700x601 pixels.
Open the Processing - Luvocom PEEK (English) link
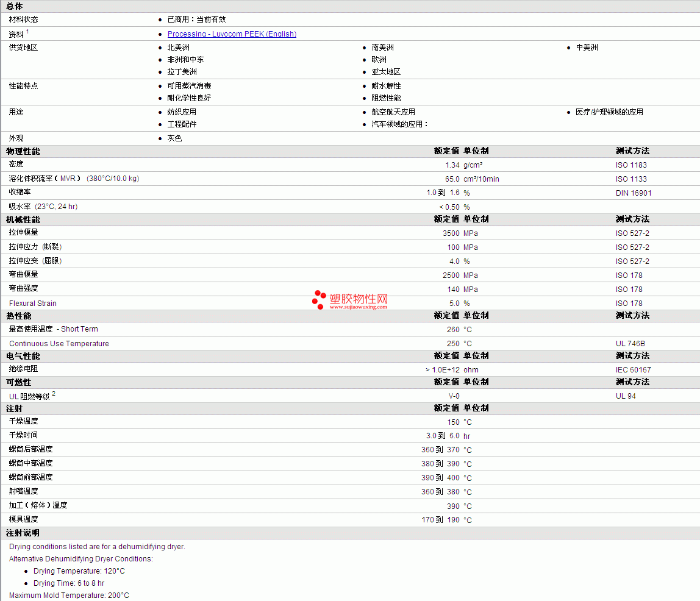click(x=232, y=34)
